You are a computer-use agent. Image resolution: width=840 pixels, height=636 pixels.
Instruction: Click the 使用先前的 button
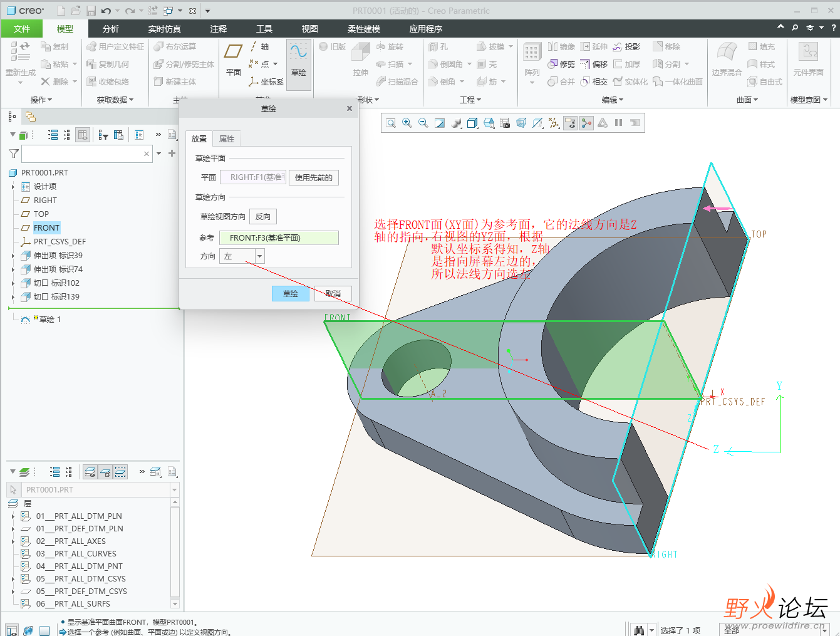pos(314,177)
